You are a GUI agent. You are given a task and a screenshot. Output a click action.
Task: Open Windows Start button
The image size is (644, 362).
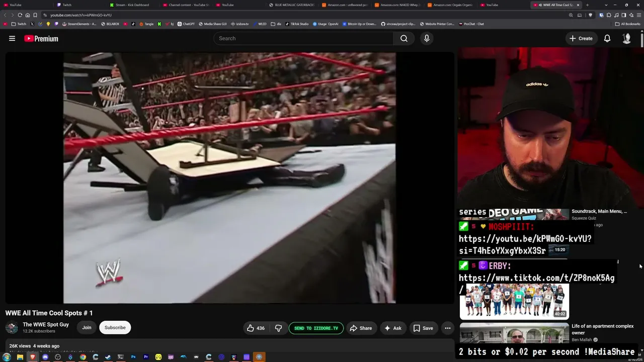[x=7, y=357]
